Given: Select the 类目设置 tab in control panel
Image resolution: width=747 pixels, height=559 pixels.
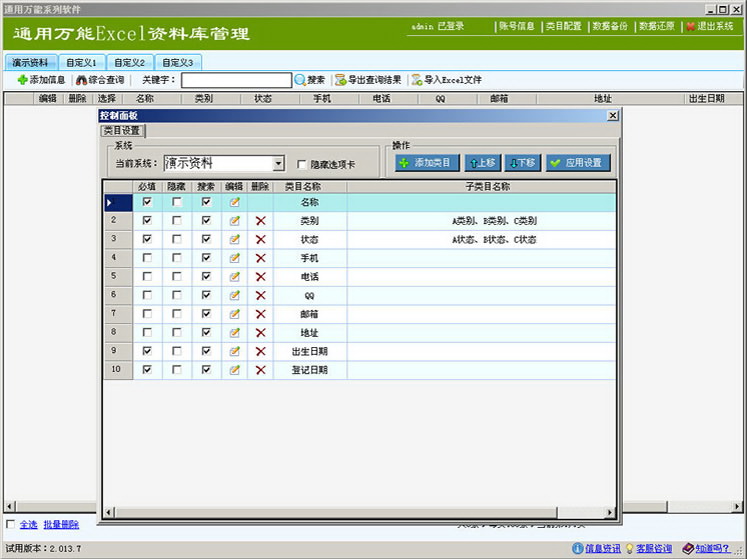Looking at the screenshot, I should [122, 131].
